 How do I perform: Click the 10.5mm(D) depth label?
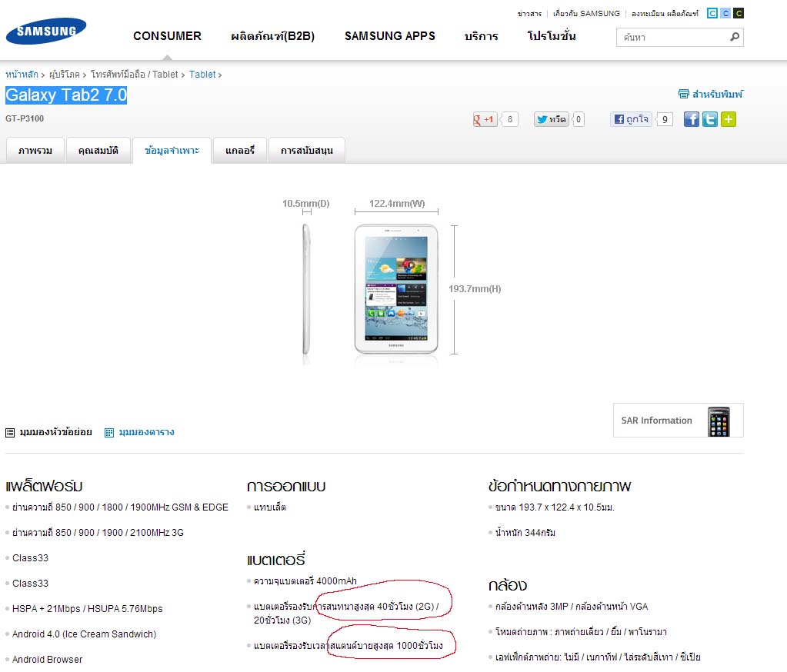(x=305, y=203)
